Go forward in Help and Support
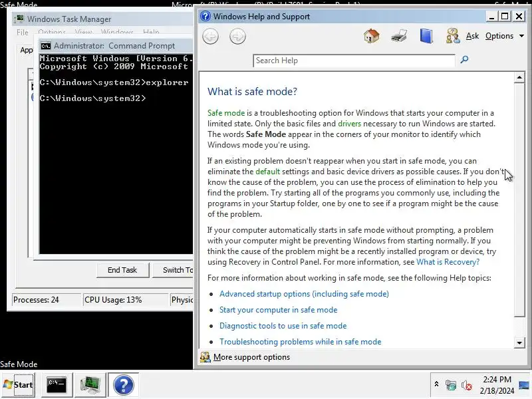This screenshot has height=399, width=532. [x=237, y=37]
